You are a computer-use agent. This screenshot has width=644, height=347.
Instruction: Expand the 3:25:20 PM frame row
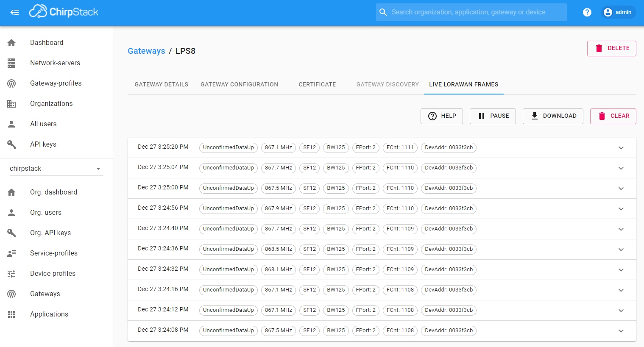pos(621,148)
